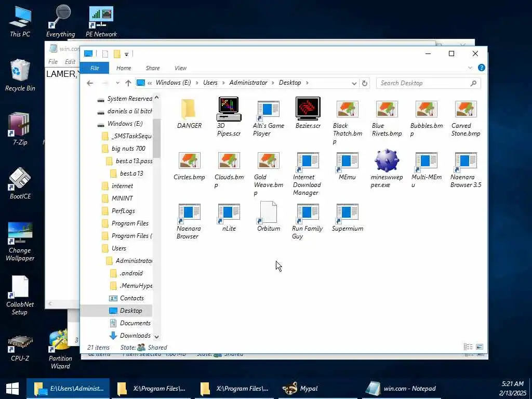
Task: Click Administrator in the address breadcrumb
Action: tap(248, 83)
